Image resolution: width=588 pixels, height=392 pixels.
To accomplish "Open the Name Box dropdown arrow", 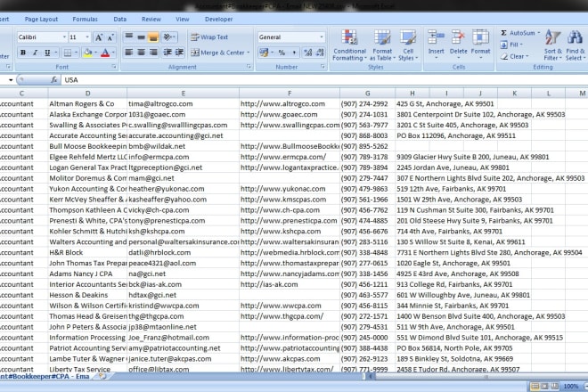I will point(11,80).
